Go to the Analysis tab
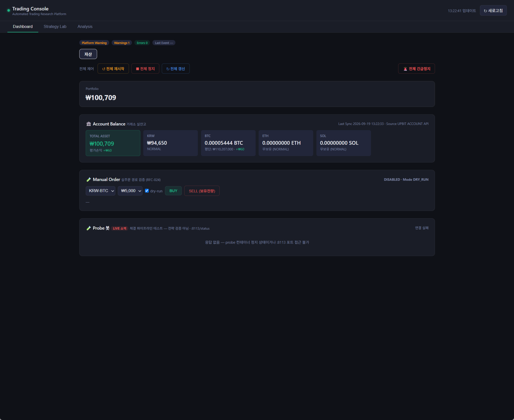 (x=85, y=27)
